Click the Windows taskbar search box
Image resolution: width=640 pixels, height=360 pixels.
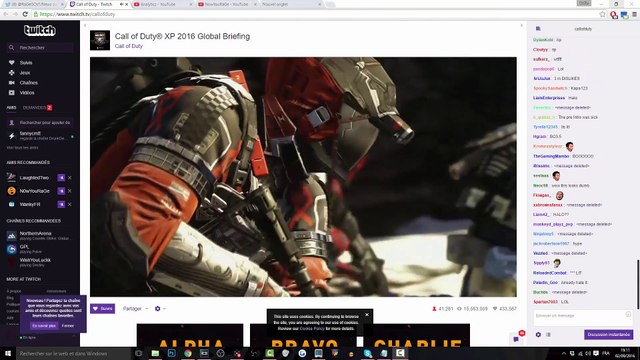point(73,353)
